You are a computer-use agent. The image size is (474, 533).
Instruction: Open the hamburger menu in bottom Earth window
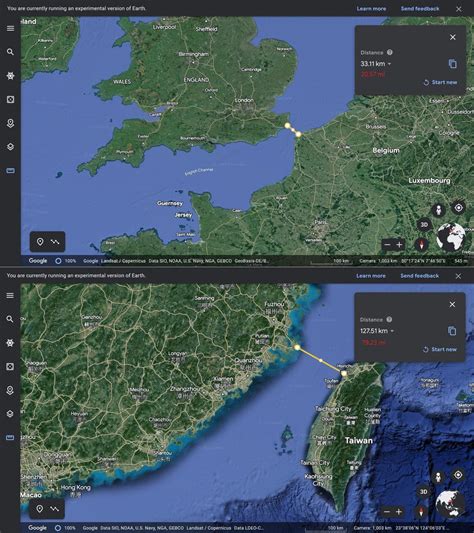(x=10, y=295)
